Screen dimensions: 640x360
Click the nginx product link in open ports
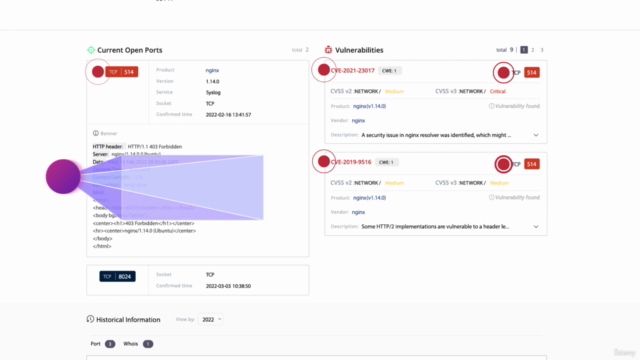[212, 70]
